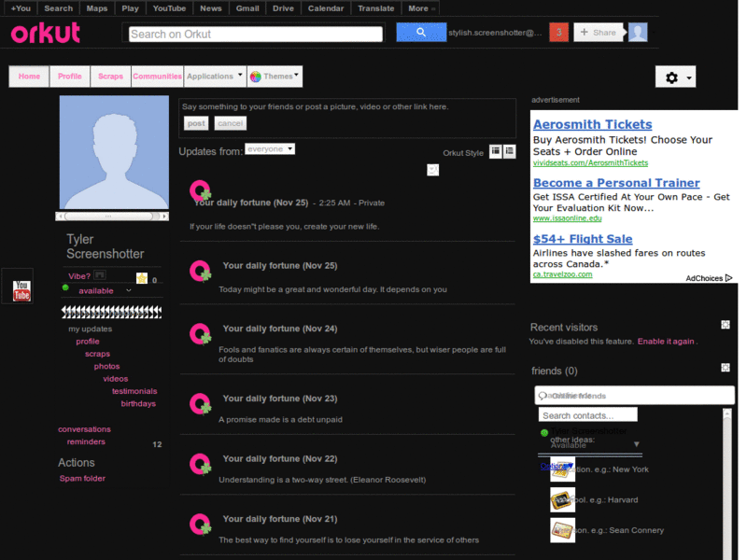This screenshot has height=560, width=747.
Task: Open the videos link
Action: [x=115, y=379]
